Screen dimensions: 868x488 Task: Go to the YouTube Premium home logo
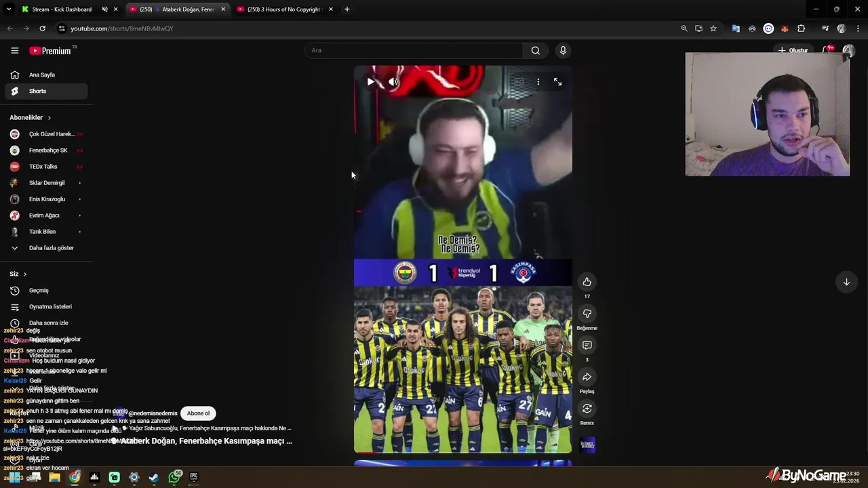click(x=50, y=51)
